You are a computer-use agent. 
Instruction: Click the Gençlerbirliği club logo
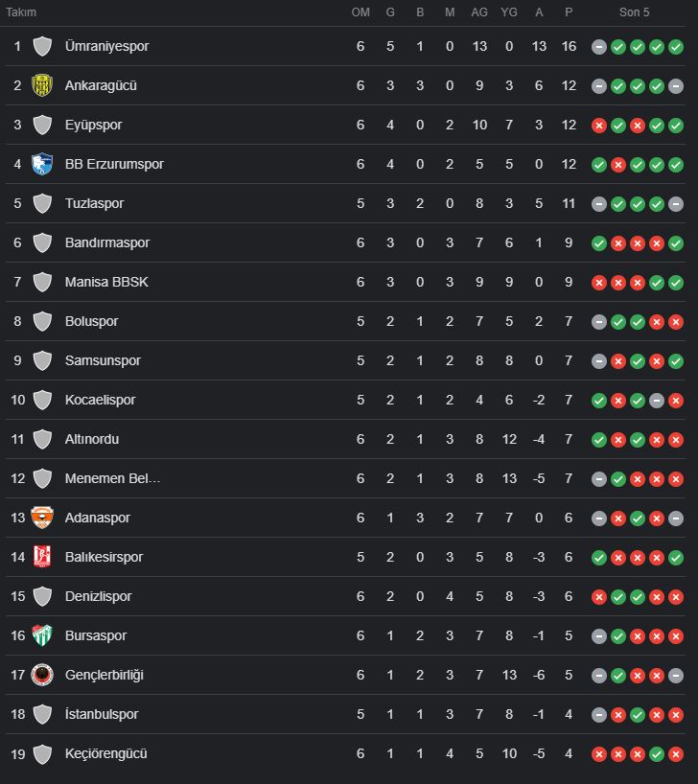click(42, 675)
